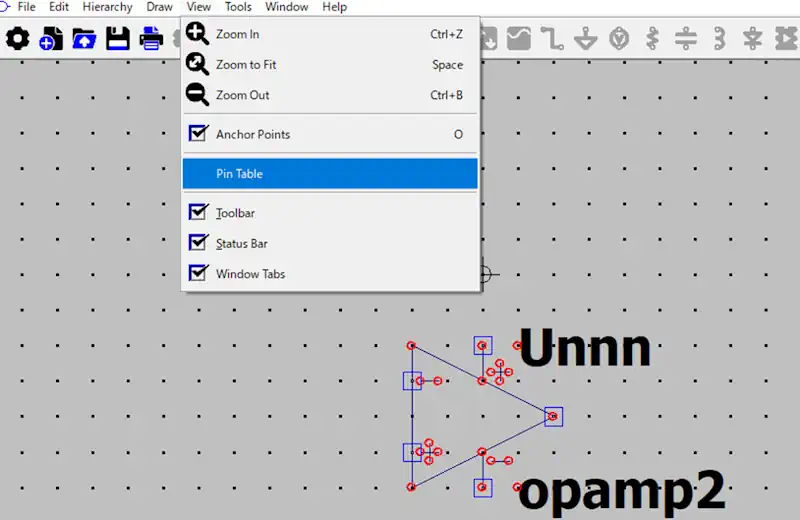Click the open file folder icon
The height and width of the screenshot is (520, 800).
[85, 39]
